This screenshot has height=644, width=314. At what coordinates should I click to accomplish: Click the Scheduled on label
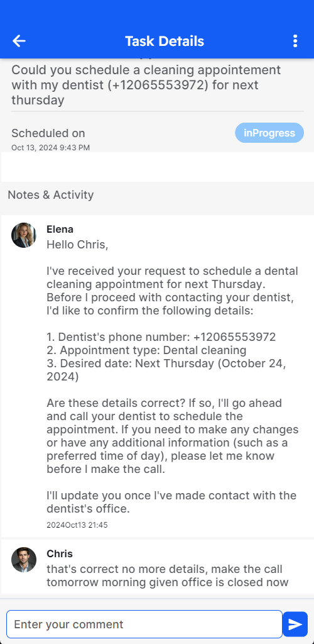point(48,133)
